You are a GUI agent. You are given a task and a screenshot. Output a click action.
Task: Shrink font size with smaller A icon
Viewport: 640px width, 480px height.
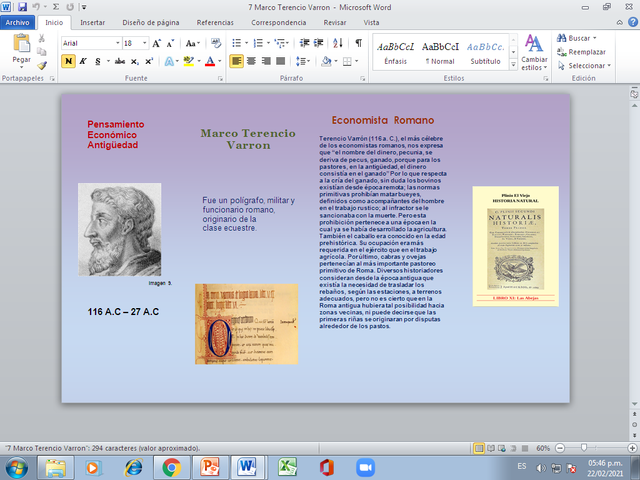coord(171,43)
